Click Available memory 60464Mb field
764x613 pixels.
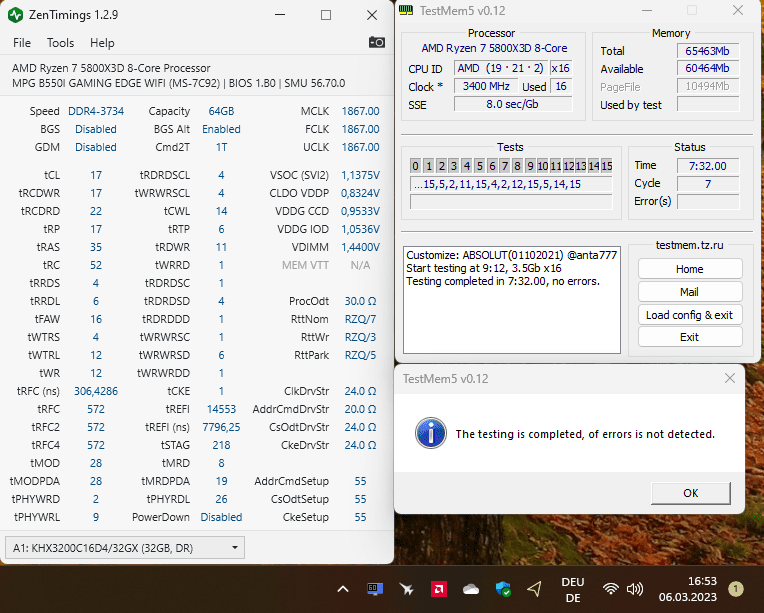coord(707,68)
